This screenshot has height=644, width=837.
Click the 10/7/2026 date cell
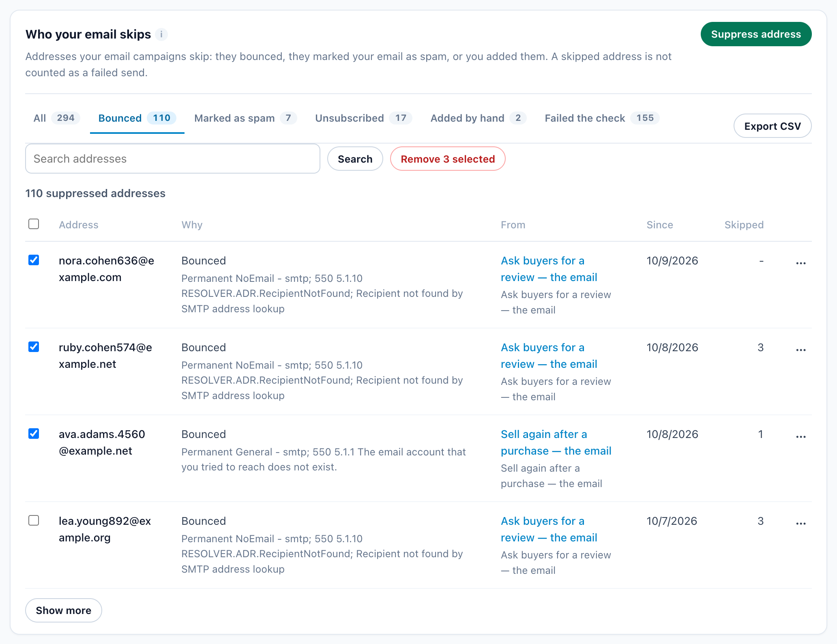pos(672,521)
